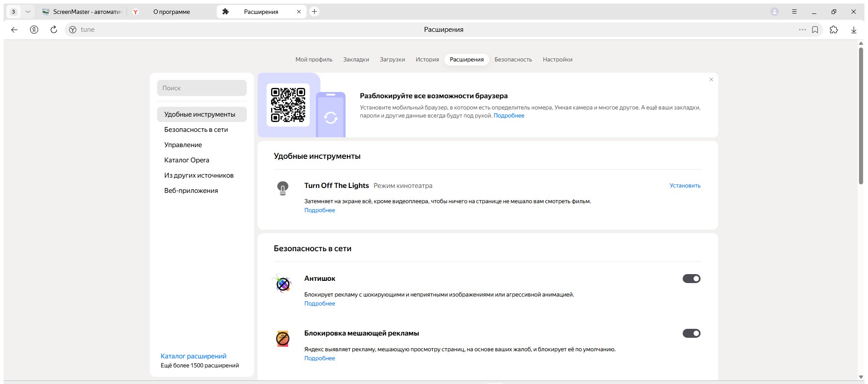This screenshot has width=868, height=384.
Task: Click the scrollbar up arrow
Action: click(x=861, y=44)
